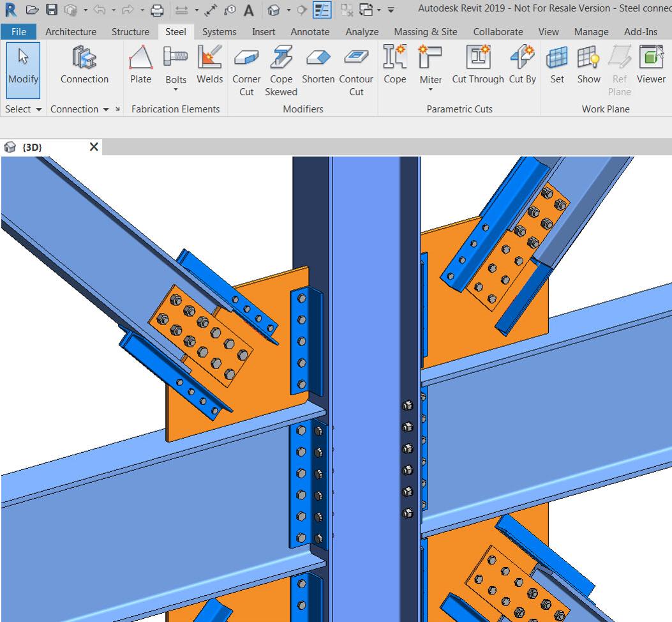Open the File menu
Image resolution: width=672 pixels, height=622 pixels.
tap(19, 32)
